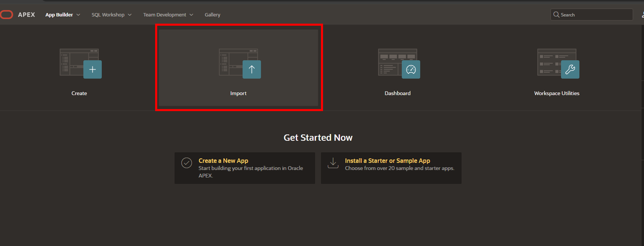644x246 pixels.
Task: Focus the Search input field
Action: tap(595, 15)
